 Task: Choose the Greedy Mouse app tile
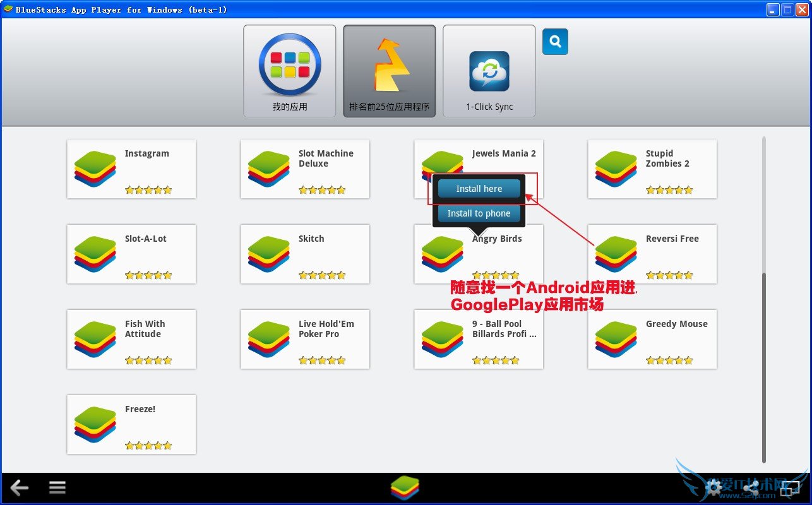652,340
